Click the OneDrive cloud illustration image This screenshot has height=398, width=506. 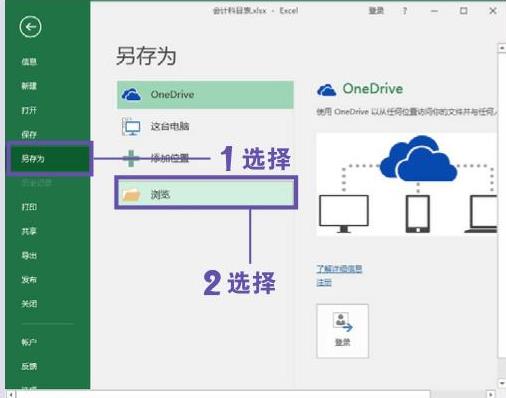pos(406,184)
